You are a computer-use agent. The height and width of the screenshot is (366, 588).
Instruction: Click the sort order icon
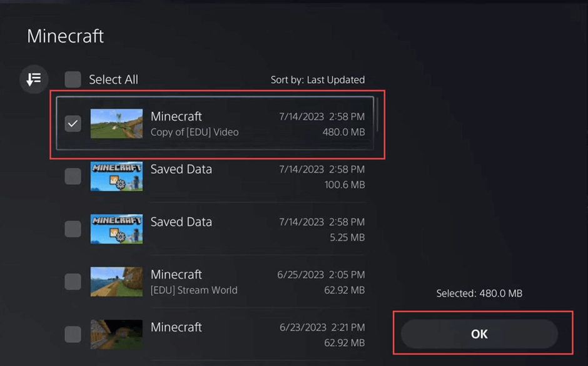click(x=33, y=79)
